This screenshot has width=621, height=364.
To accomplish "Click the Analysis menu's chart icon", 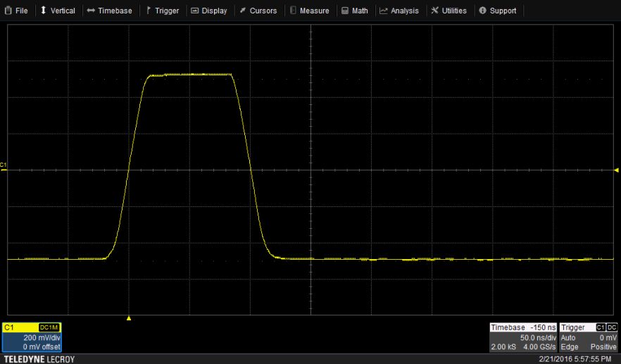I will click(x=384, y=11).
